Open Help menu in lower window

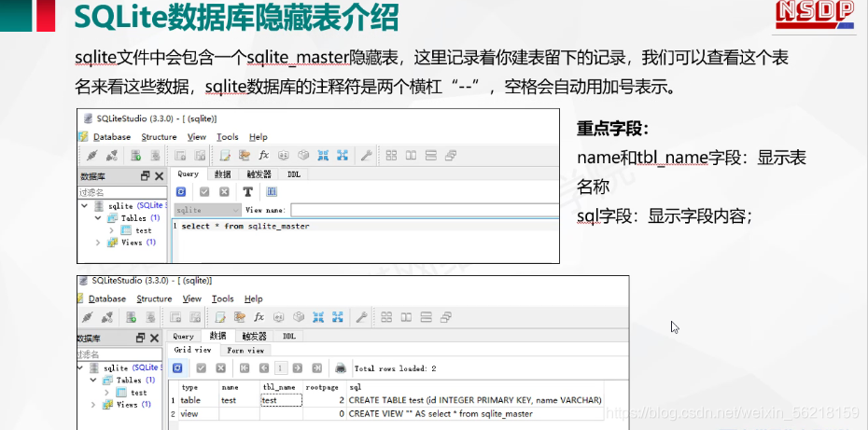(254, 298)
